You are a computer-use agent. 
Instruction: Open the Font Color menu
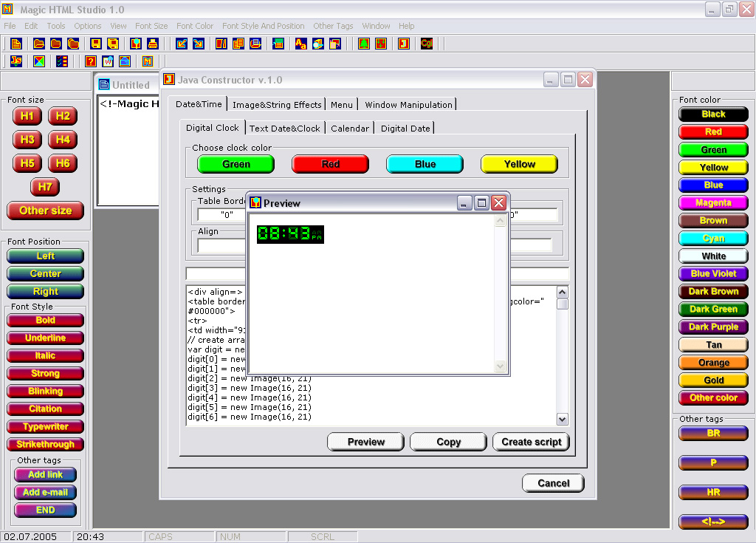point(195,26)
